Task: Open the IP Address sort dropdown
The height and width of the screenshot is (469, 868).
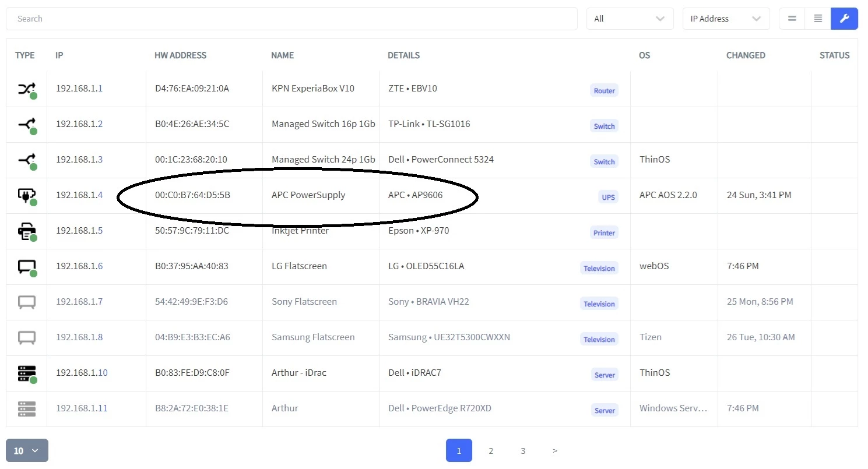Action: coord(726,19)
